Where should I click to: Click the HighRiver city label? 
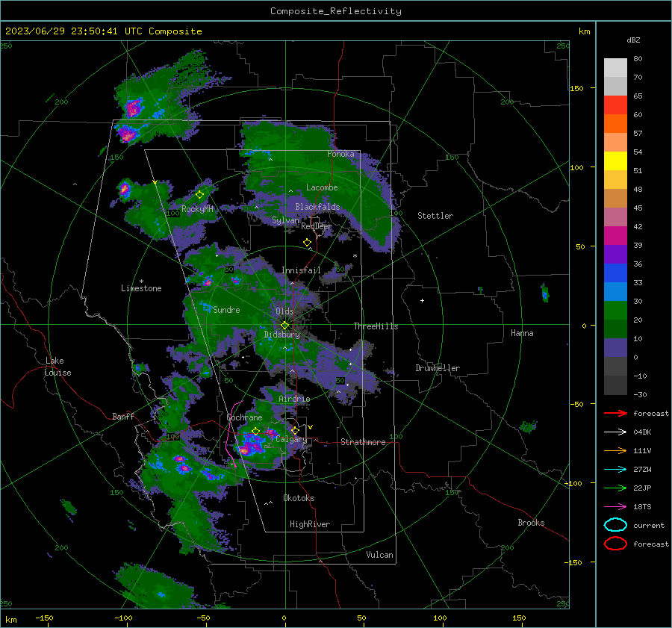point(310,524)
